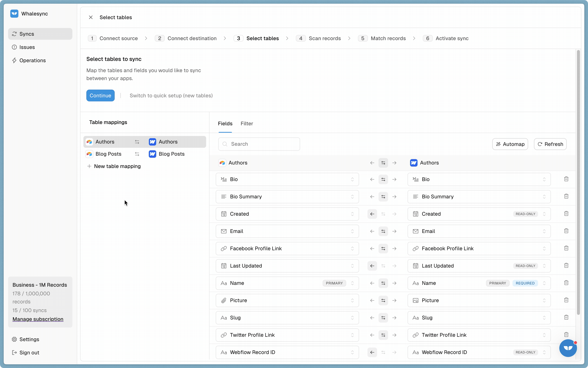Viewport: 588px width, 368px height.
Task: Open destination Created field dropdown
Action: click(479, 214)
